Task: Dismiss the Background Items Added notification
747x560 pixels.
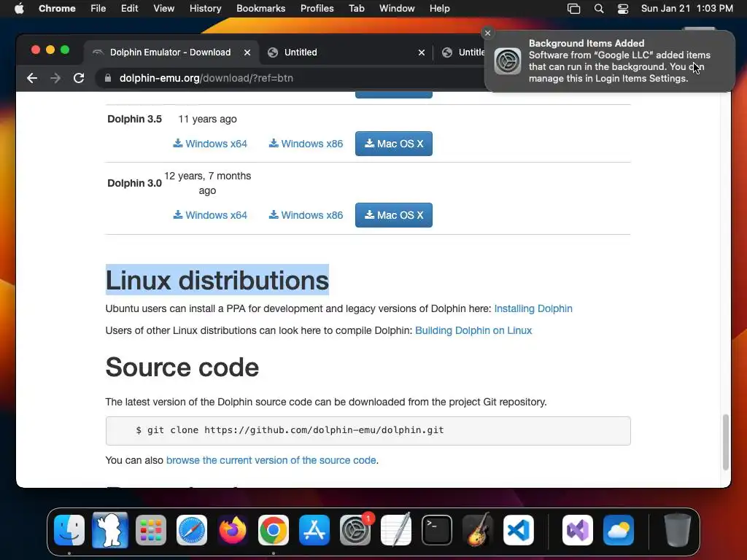Action: pyautogui.click(x=487, y=33)
